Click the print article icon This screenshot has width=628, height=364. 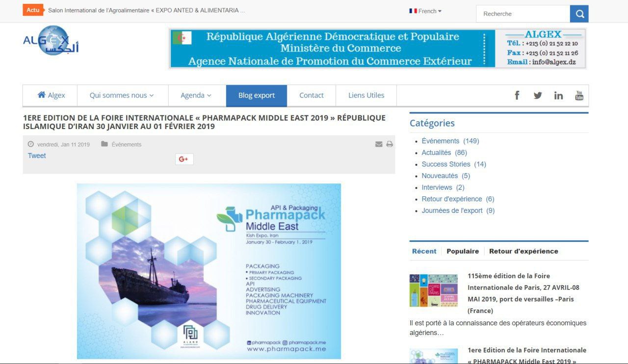(x=390, y=144)
